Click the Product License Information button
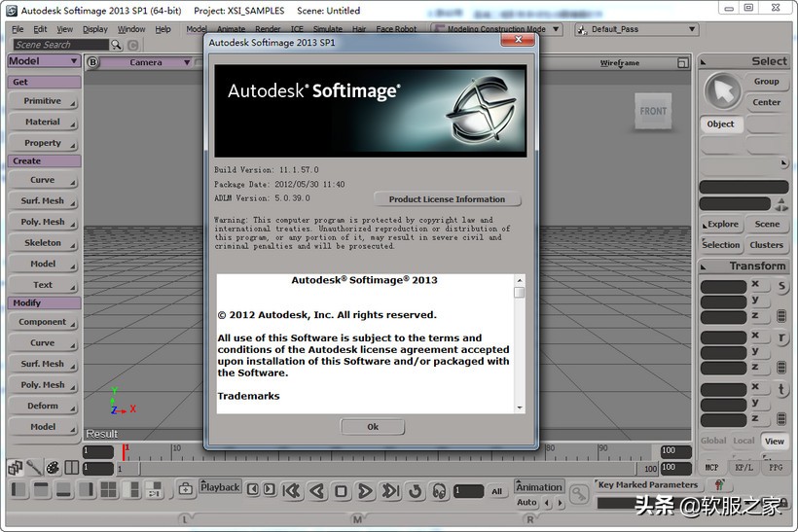Viewport: 798px width, 532px height. (x=447, y=199)
